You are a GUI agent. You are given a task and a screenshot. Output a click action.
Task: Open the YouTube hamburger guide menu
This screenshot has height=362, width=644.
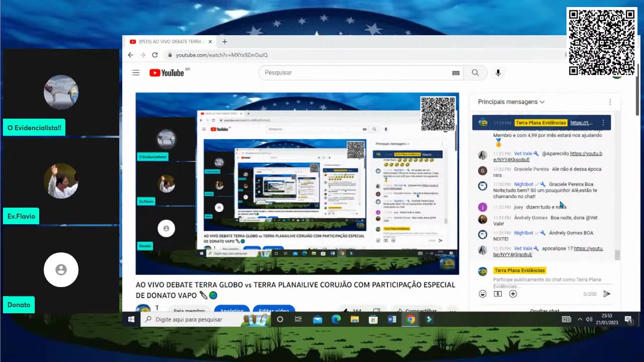136,72
